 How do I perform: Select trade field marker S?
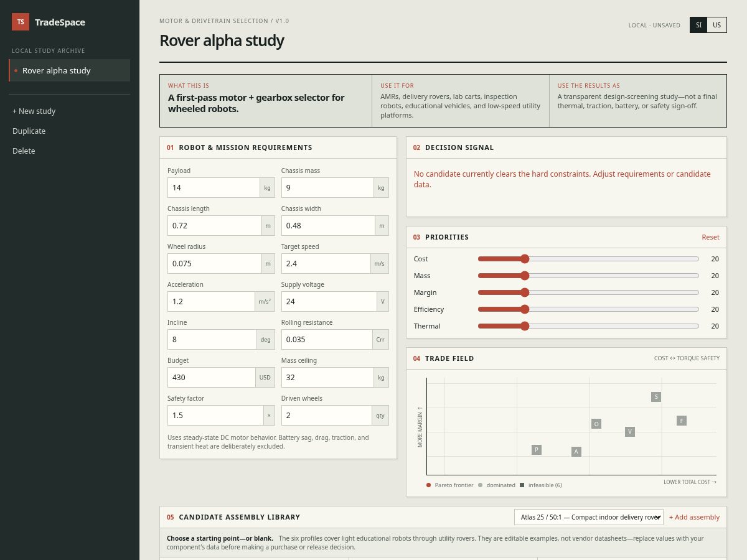click(x=656, y=397)
